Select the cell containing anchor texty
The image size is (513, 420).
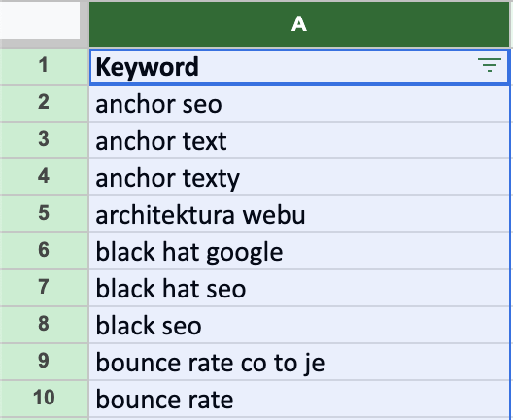(x=299, y=177)
